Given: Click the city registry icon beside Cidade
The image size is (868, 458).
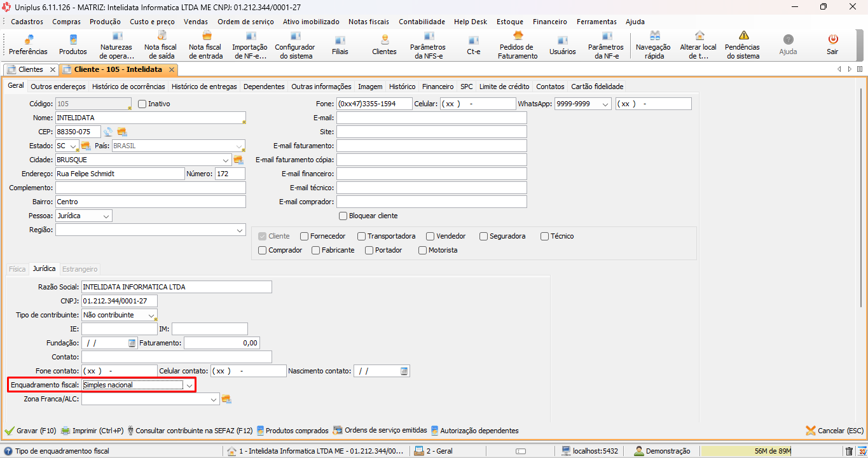Looking at the screenshot, I should tap(238, 160).
